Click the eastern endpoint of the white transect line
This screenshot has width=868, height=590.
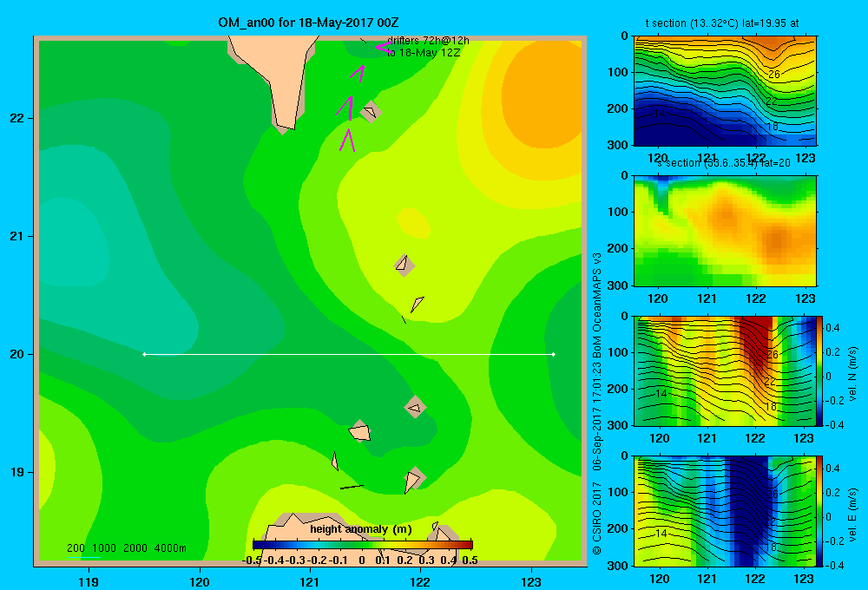[x=554, y=354]
